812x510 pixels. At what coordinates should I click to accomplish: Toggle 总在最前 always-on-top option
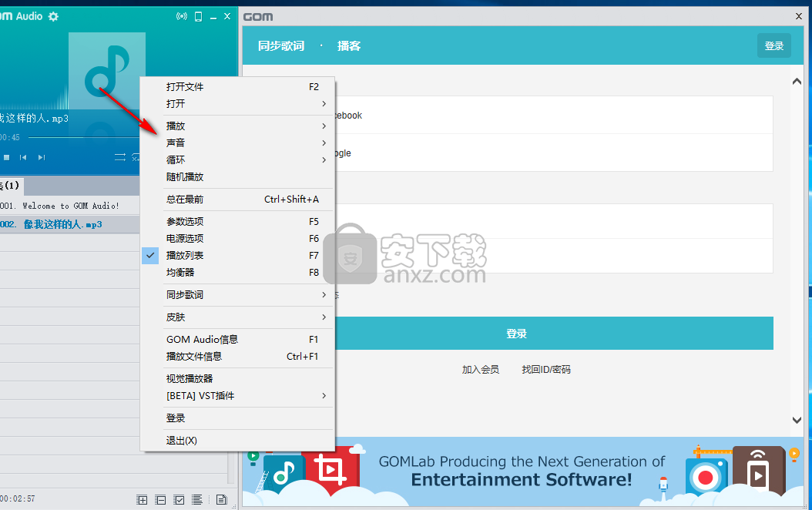[185, 200]
